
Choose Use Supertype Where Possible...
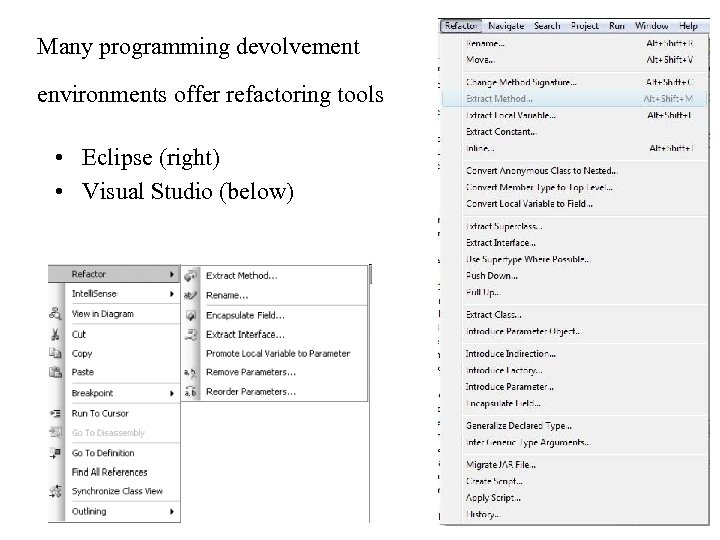574,259
